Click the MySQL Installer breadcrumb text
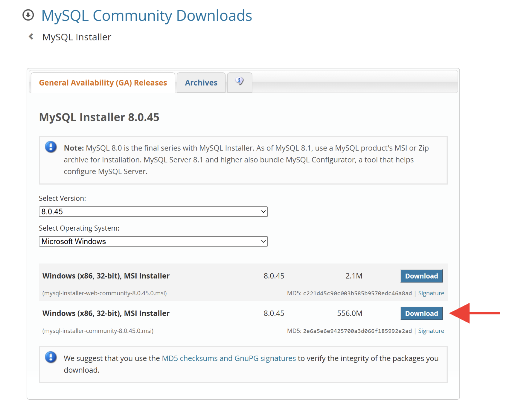Screen dimensions: 515x420 tap(77, 37)
